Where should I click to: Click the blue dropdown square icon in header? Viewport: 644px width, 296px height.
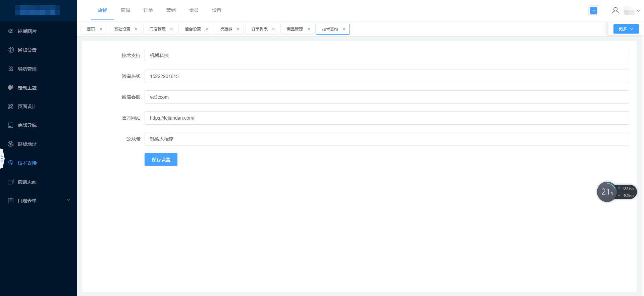[x=594, y=10]
